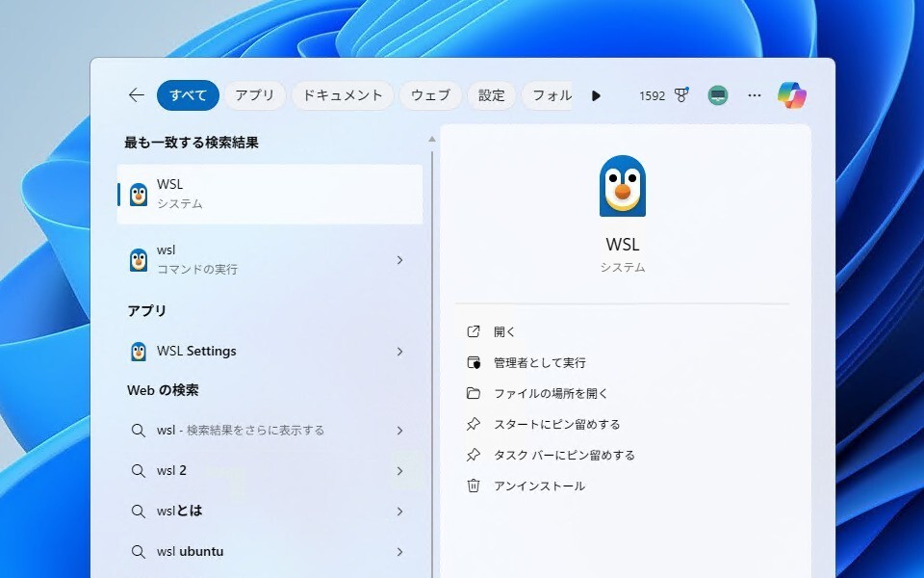
Task: Click the WSL title in preview pane
Action: pos(623,244)
